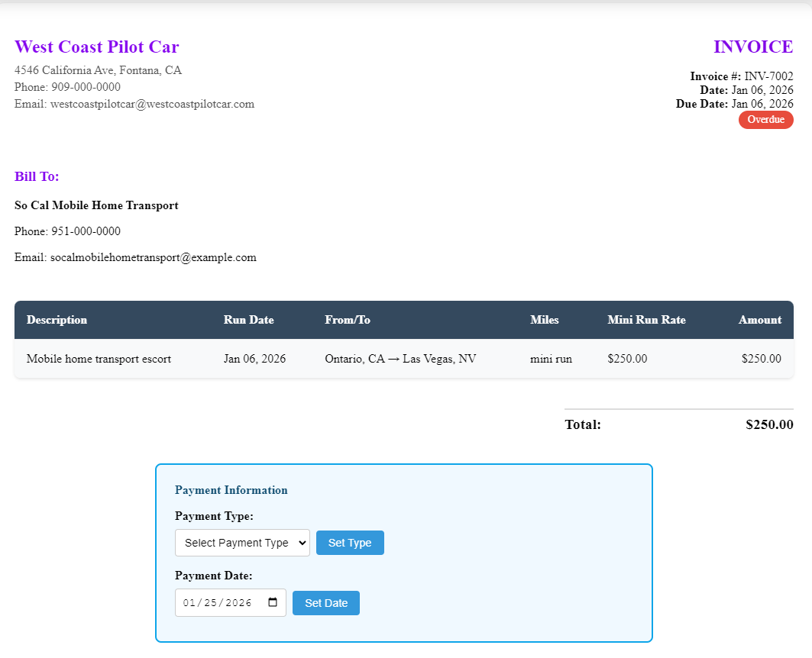This screenshot has height=658, width=812.
Task: Click the run date cell Jan 06, 2026
Action: [255, 359]
